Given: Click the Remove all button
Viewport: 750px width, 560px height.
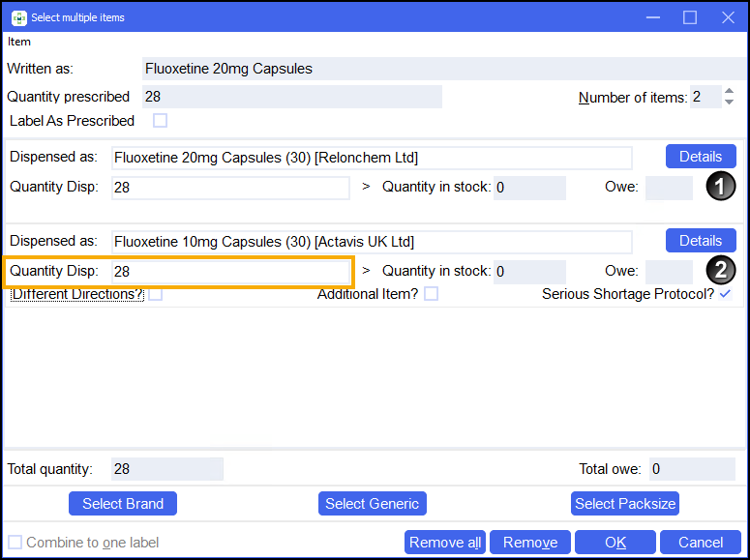Looking at the screenshot, I should click(x=445, y=543).
